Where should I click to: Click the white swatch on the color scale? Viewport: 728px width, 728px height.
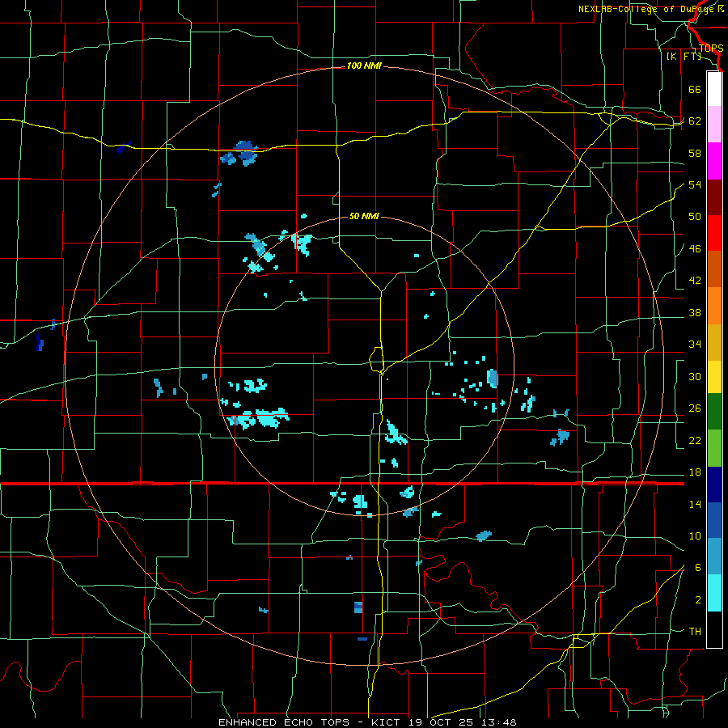(x=714, y=89)
